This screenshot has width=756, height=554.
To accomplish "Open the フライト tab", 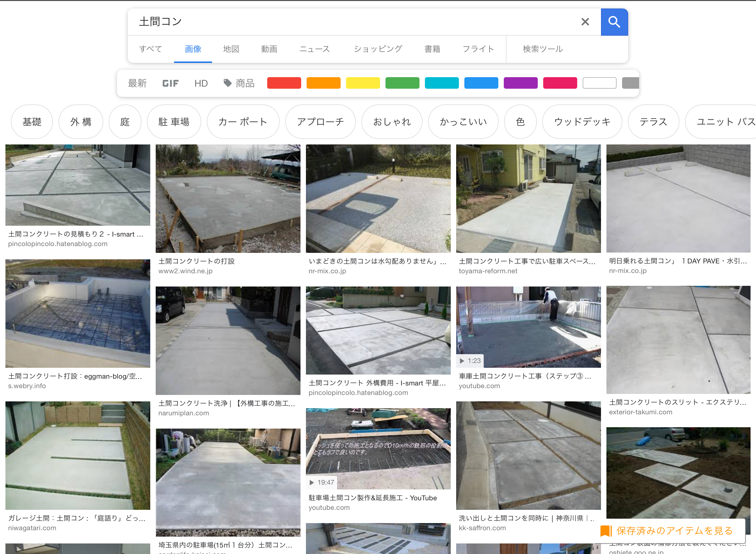I will [x=478, y=49].
